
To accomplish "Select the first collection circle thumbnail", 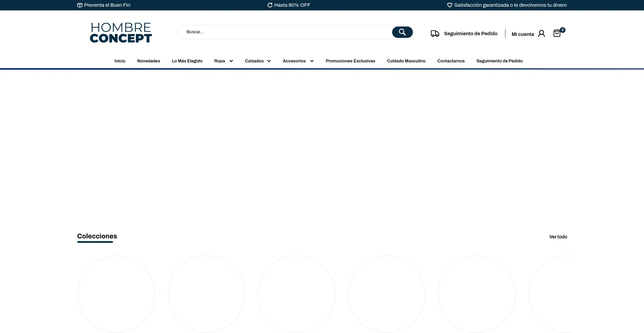I will click(116, 294).
